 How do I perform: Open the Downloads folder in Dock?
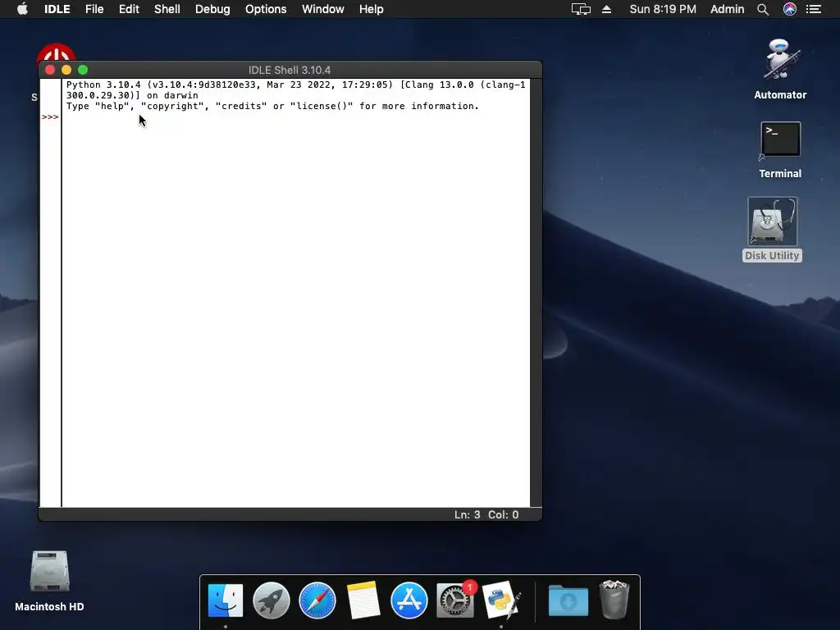pyautogui.click(x=568, y=600)
